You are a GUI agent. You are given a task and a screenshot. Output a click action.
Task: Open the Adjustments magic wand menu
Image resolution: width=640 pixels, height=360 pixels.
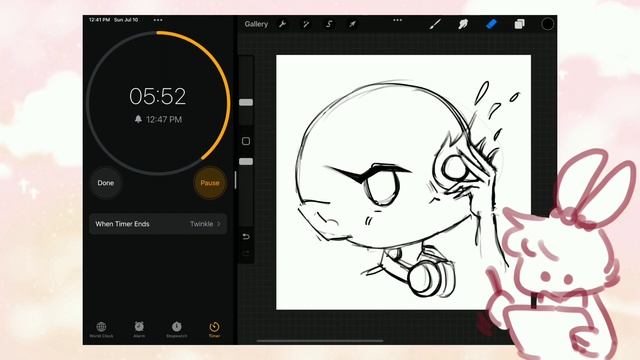coord(305,24)
